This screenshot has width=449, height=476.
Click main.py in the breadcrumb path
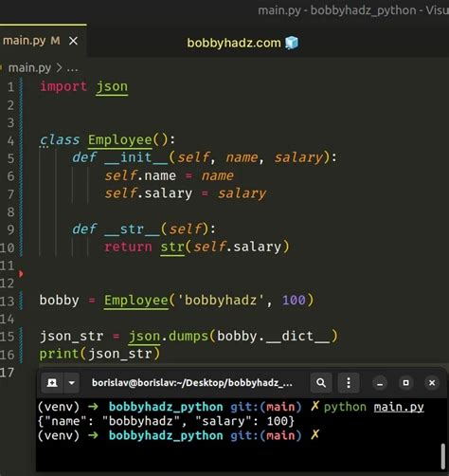(x=29, y=67)
